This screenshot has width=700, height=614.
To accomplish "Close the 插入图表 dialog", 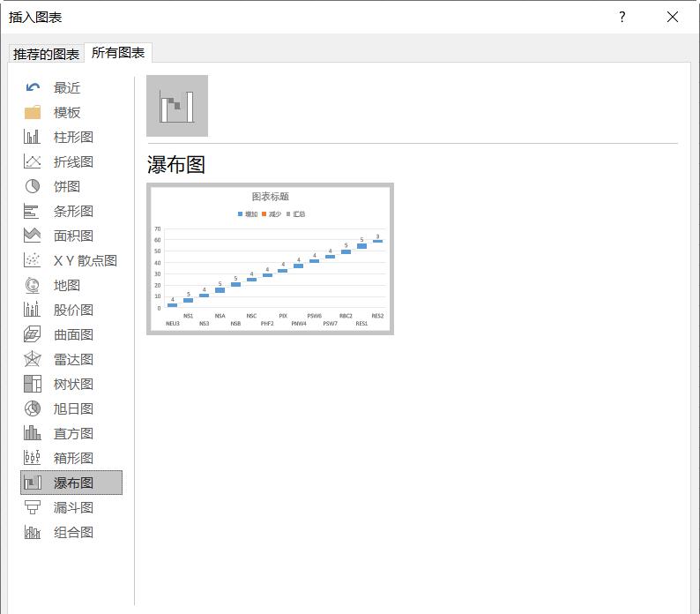I will 673,17.
